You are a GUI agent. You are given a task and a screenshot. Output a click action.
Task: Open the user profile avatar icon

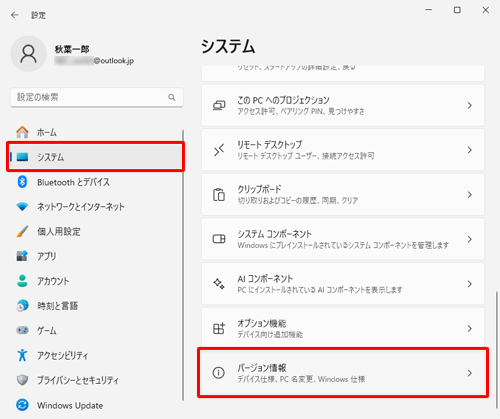click(29, 54)
